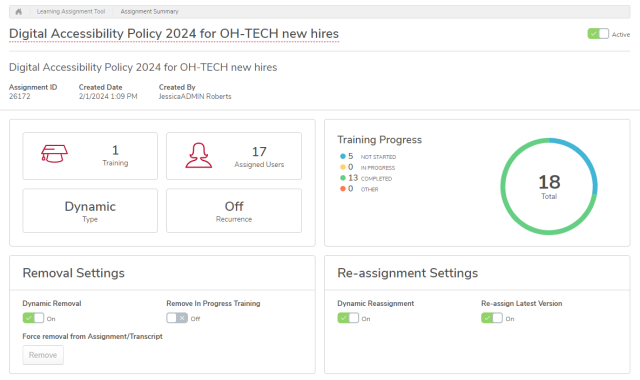
Task: Enable Remove In Progress Training toggle
Action: tap(177, 318)
